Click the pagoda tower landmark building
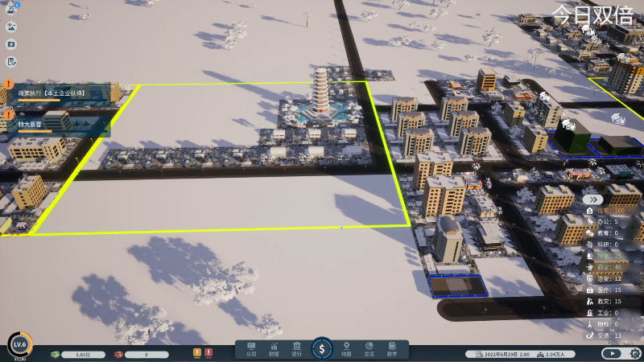The image size is (644, 362). 320,93
